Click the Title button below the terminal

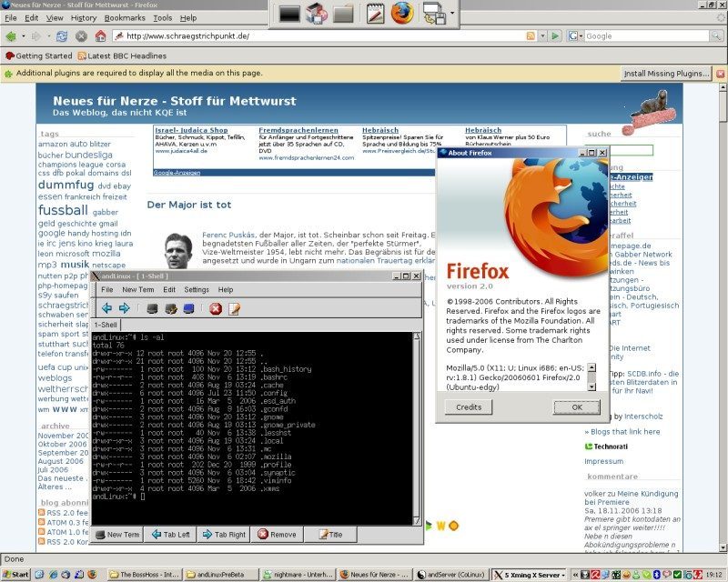coord(330,535)
